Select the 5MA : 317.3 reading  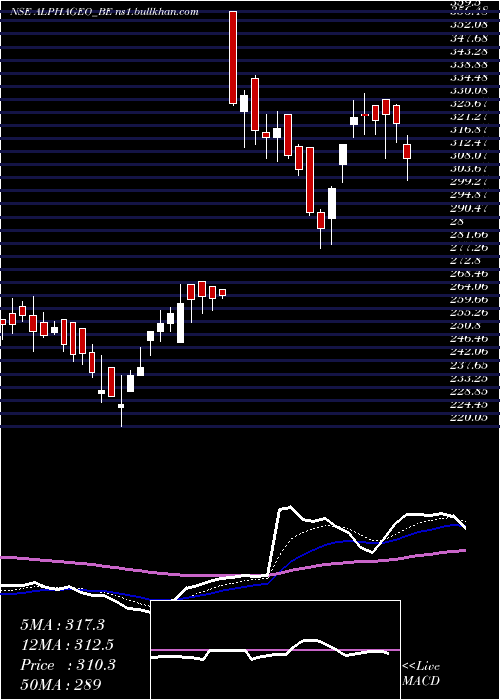pyautogui.click(x=62, y=625)
